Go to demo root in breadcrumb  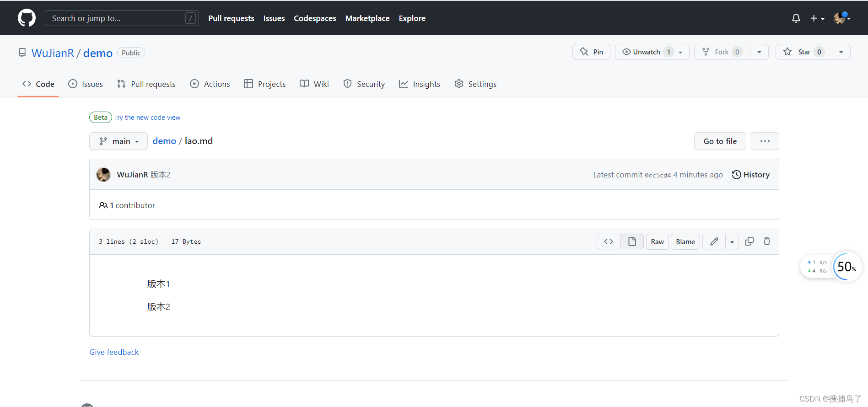click(x=164, y=141)
